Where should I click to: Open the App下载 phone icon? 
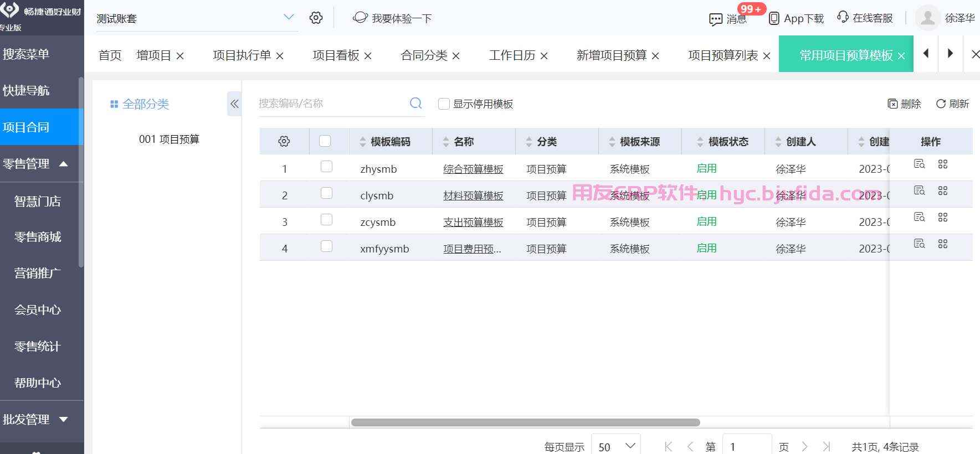coord(774,18)
